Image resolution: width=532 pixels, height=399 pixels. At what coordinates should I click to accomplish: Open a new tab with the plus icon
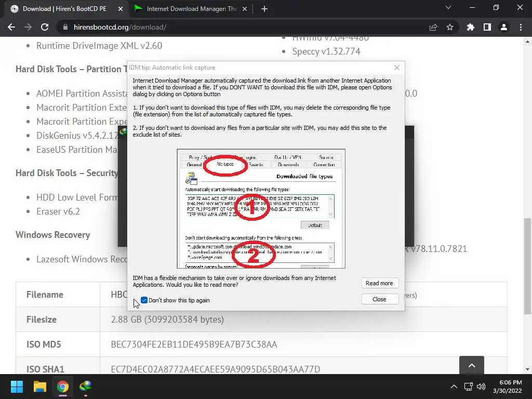click(264, 9)
